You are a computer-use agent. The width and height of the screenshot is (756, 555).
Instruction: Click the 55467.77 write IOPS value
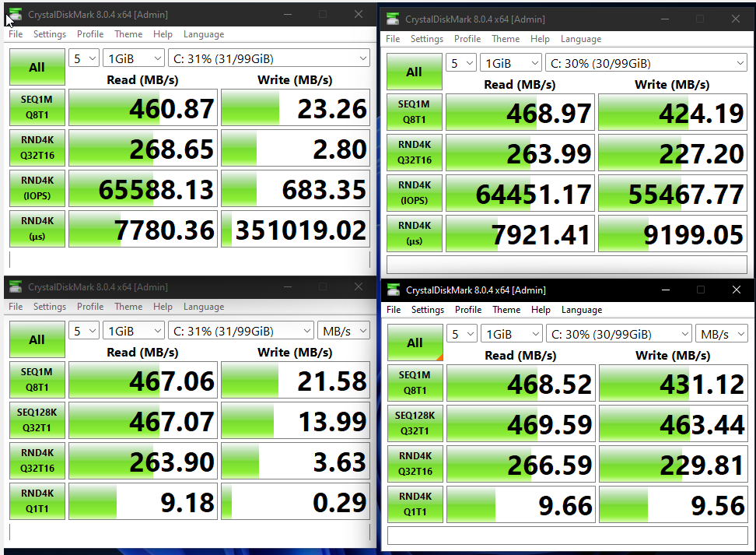point(673,194)
